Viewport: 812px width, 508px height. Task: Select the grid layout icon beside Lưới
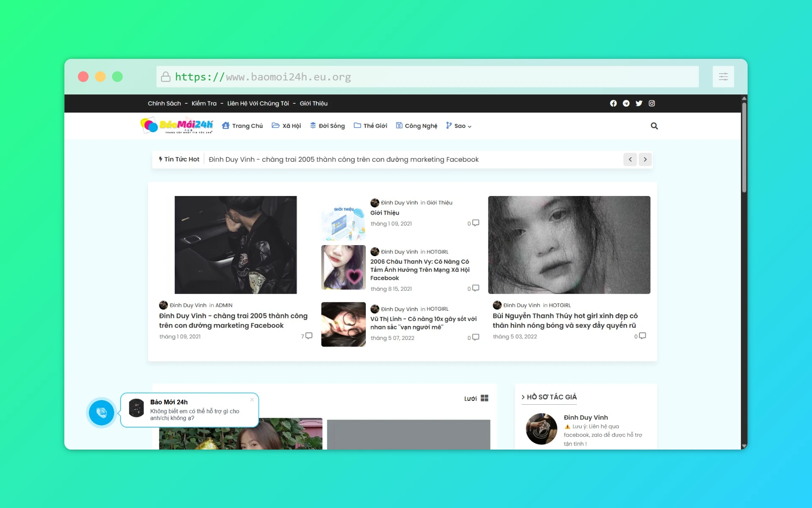tap(484, 398)
